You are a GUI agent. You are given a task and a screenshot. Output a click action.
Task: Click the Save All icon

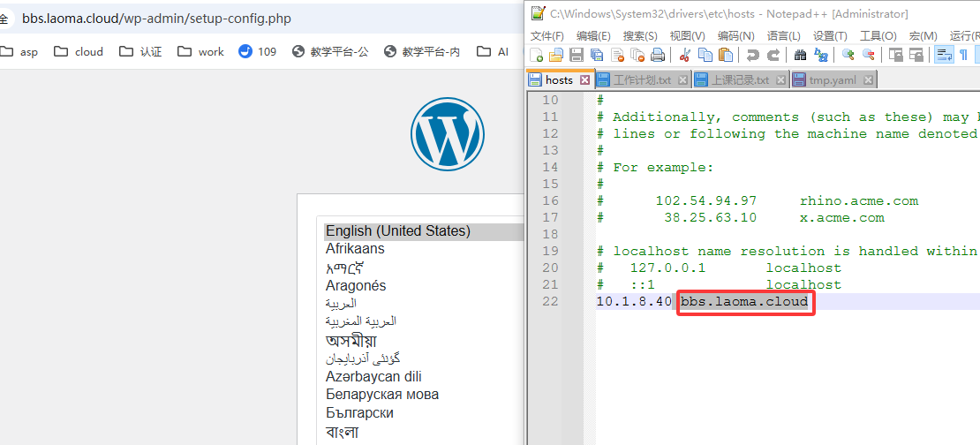[597, 55]
